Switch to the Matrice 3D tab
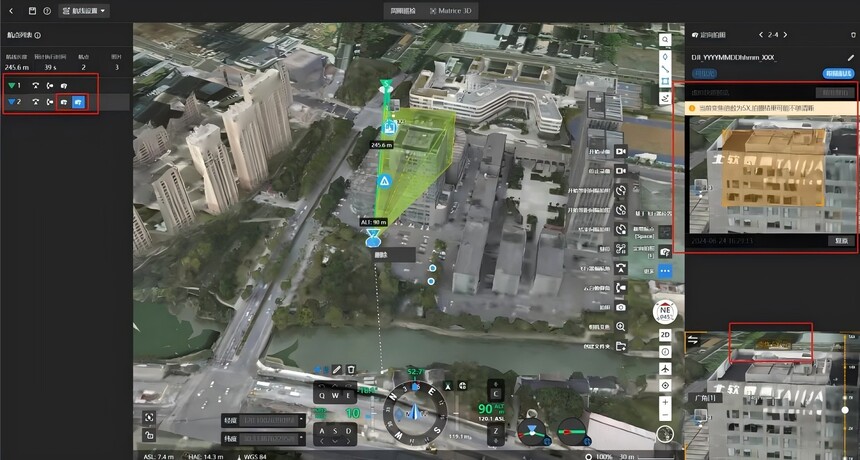860x460 pixels. 450,11
